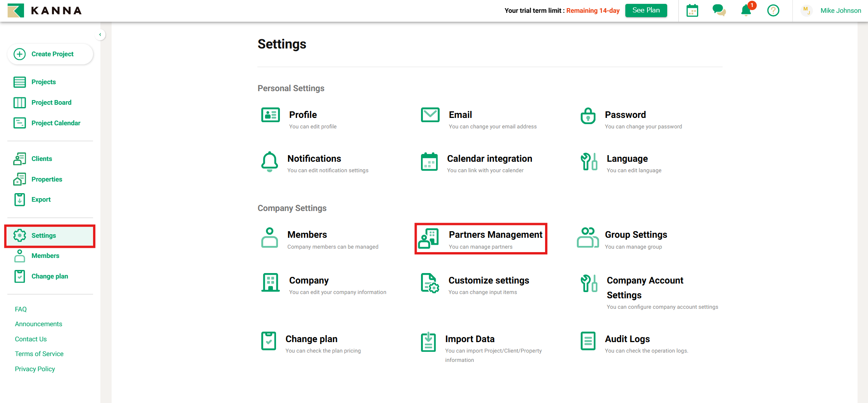
Task: Collapse the left sidebar with chevron
Action: (100, 35)
